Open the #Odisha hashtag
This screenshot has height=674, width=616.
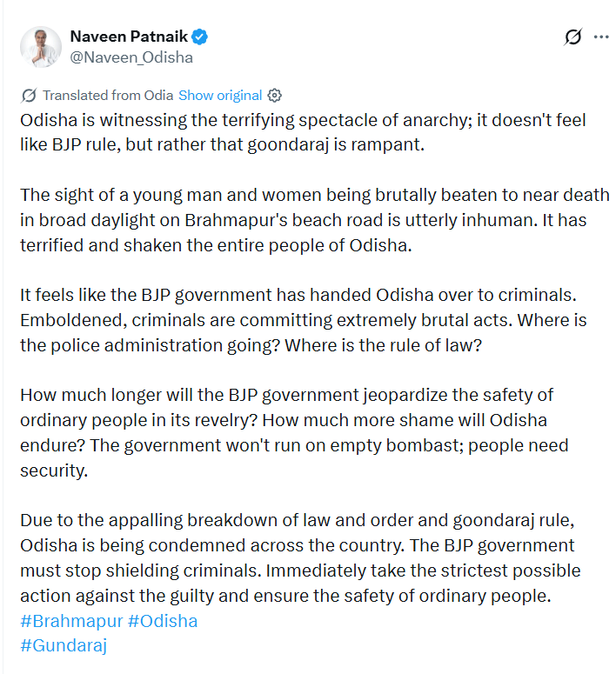coord(163,621)
